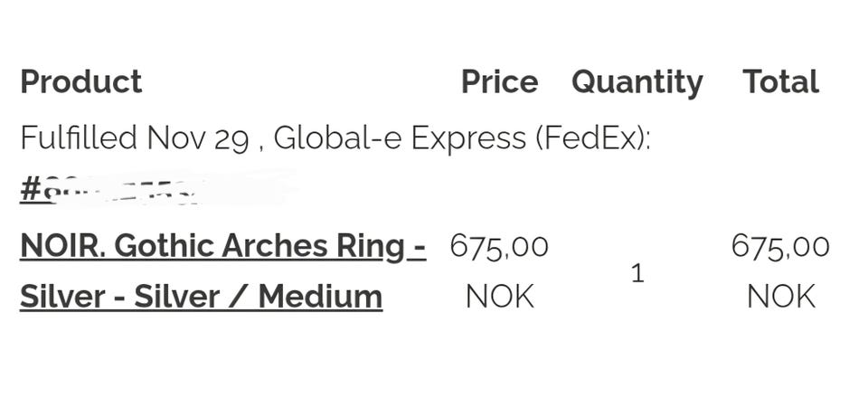
Task: Click the 675,00 amount under Total
Action: 780,246
